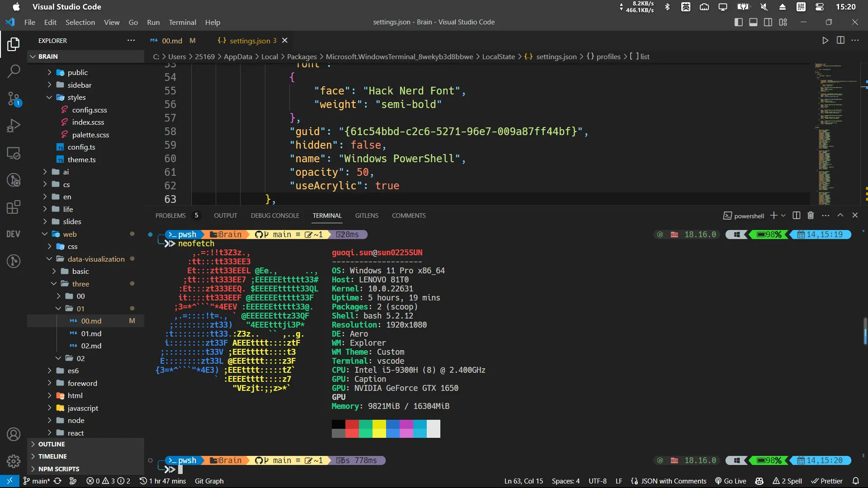Close the bottom panel
Image resolution: width=868 pixels, height=488 pixels.
[855, 216]
